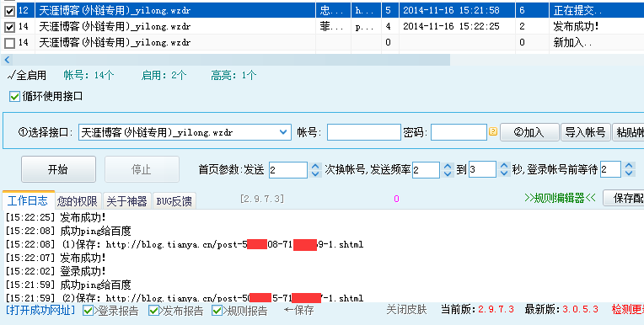The image size is (644, 325).
Task: Toggle the 规则报告 checkbox
Action: point(217,310)
